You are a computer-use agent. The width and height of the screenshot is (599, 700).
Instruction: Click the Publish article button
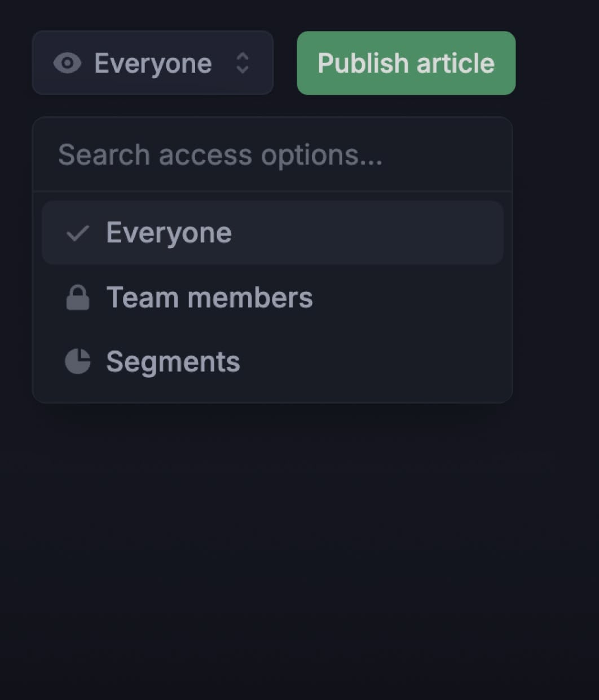point(406,63)
